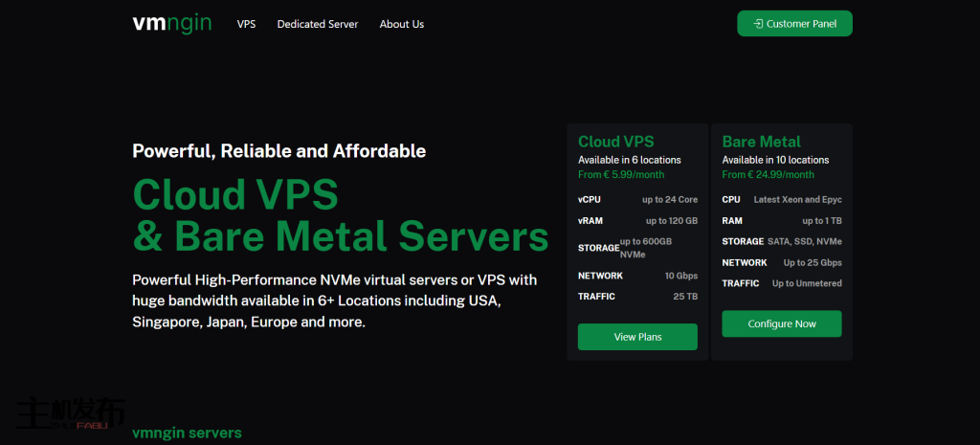Select the Bare Metal CPU Latest Xeon row
980x445 pixels.
click(x=781, y=200)
